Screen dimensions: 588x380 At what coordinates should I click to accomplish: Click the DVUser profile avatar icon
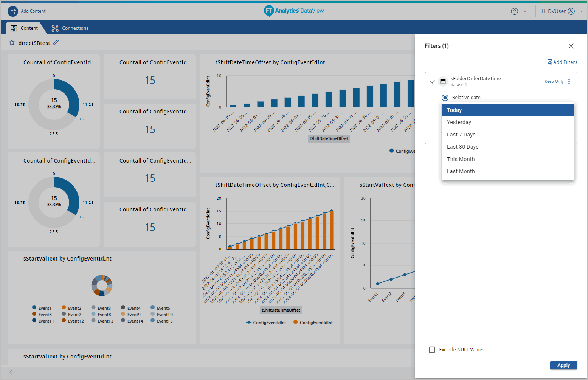[571, 11]
